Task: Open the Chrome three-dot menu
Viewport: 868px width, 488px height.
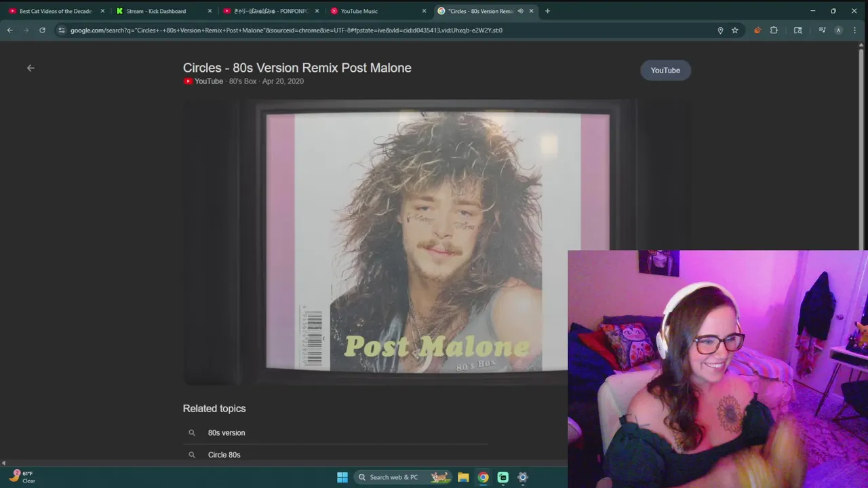Action: pyautogui.click(x=855, y=30)
